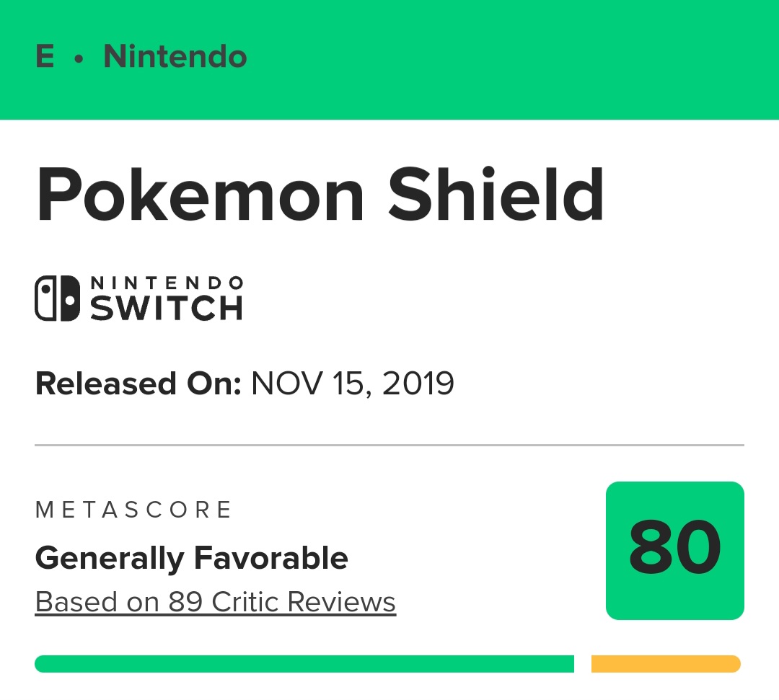Click the E rating label
This screenshot has width=779, height=700.
tap(45, 56)
